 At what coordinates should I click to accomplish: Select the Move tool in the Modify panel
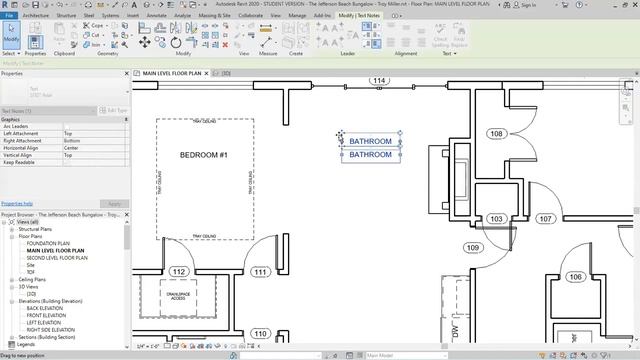coord(144,42)
